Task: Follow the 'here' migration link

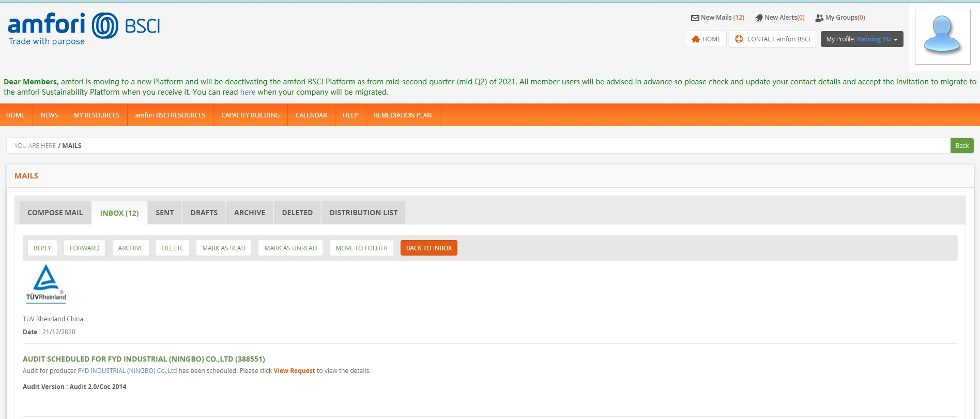Action: (248, 92)
